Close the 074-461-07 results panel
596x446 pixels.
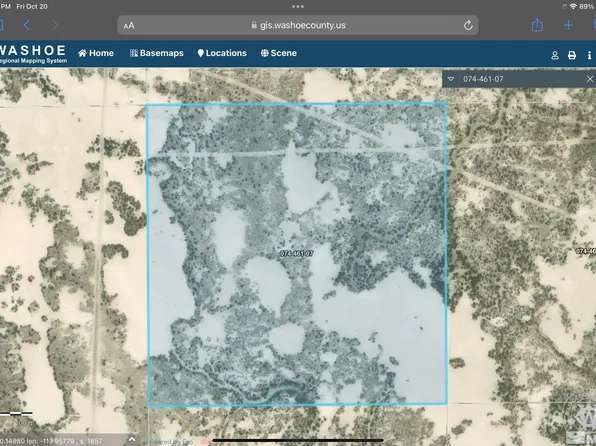point(590,79)
